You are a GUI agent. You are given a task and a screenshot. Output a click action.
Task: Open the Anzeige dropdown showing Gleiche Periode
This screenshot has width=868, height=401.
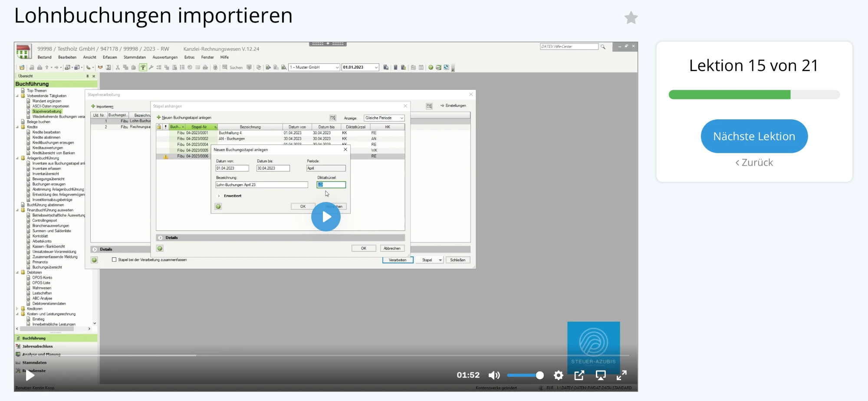pos(384,118)
